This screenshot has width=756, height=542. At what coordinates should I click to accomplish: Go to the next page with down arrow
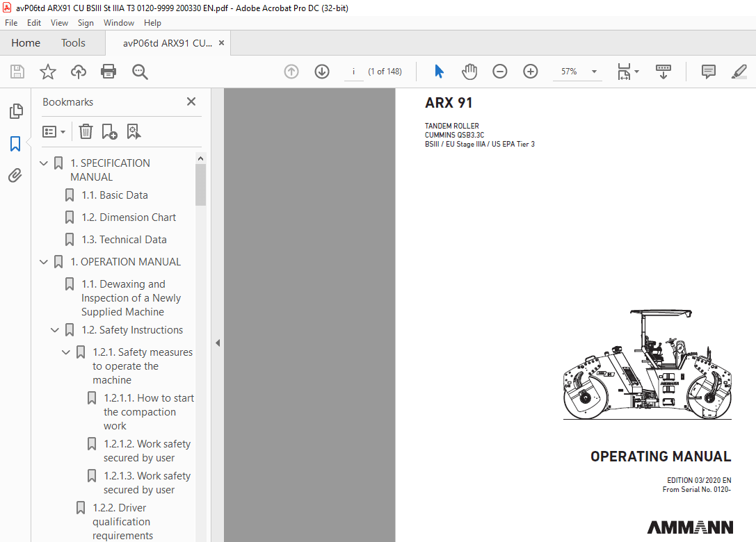tap(321, 71)
